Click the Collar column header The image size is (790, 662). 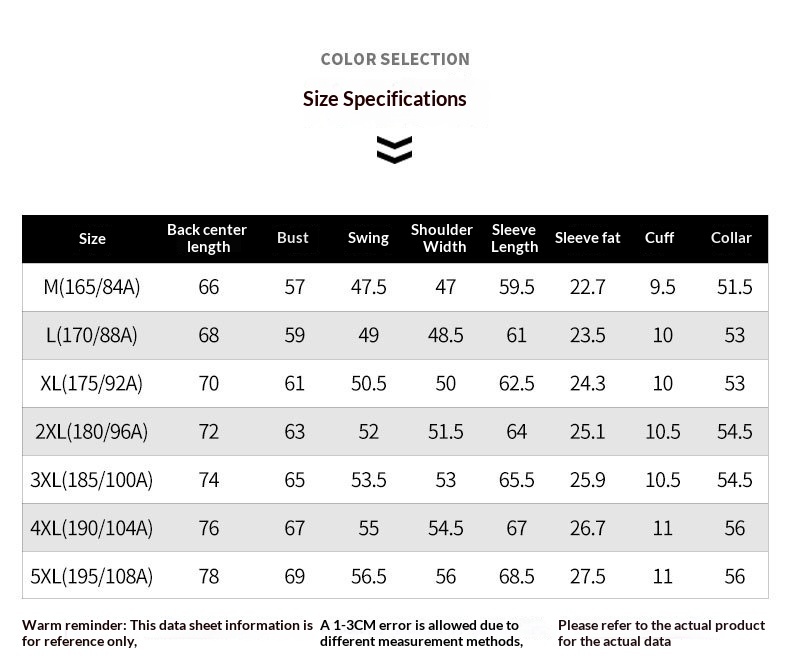click(731, 238)
